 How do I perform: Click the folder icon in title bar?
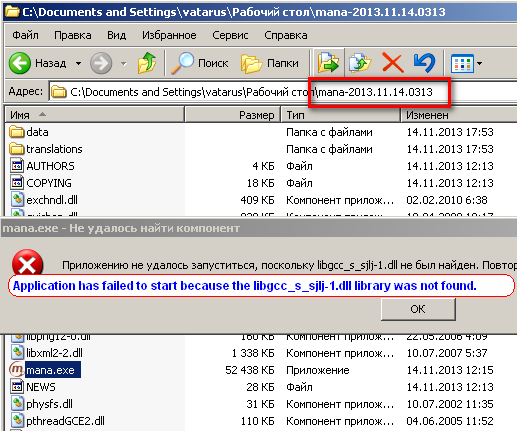point(12,12)
